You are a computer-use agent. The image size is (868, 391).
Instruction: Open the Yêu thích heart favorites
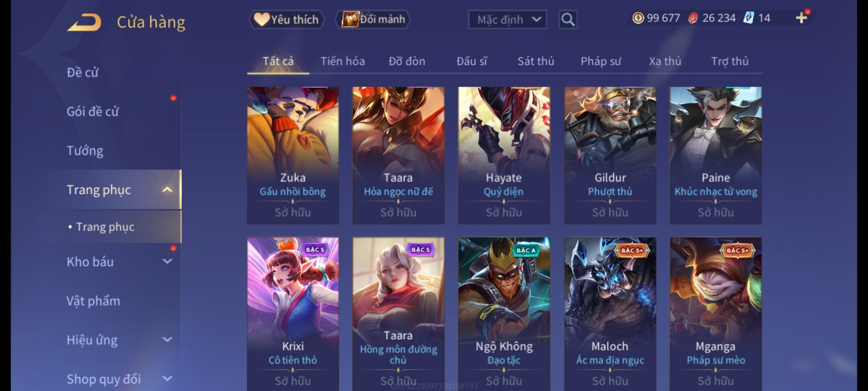(286, 20)
